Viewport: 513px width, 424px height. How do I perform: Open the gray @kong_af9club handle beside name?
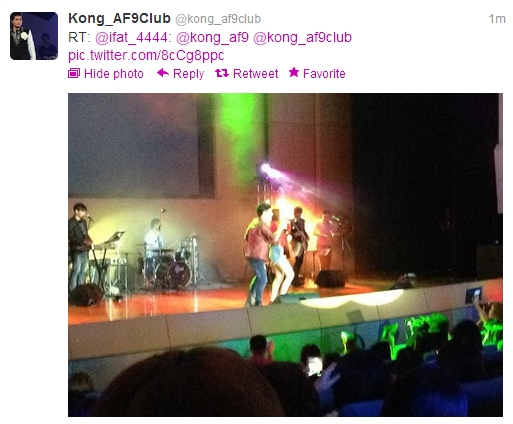coord(218,19)
